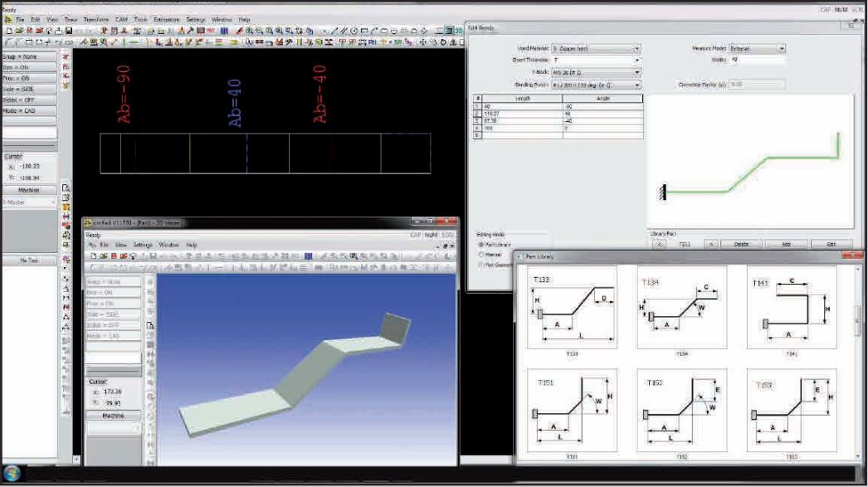Select the T133 library part thumbnail
This screenshot has width=868, height=487.
coord(572,305)
